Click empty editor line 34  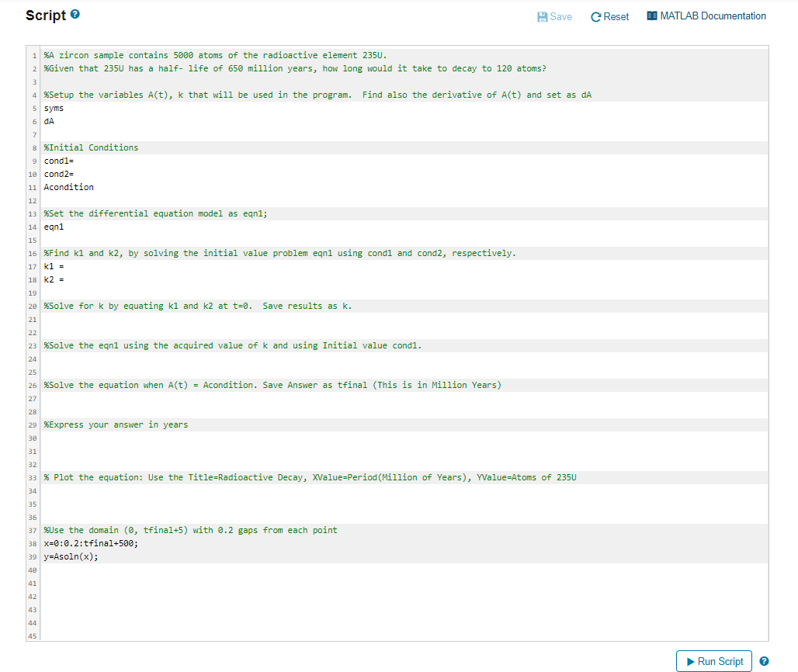click(404, 491)
